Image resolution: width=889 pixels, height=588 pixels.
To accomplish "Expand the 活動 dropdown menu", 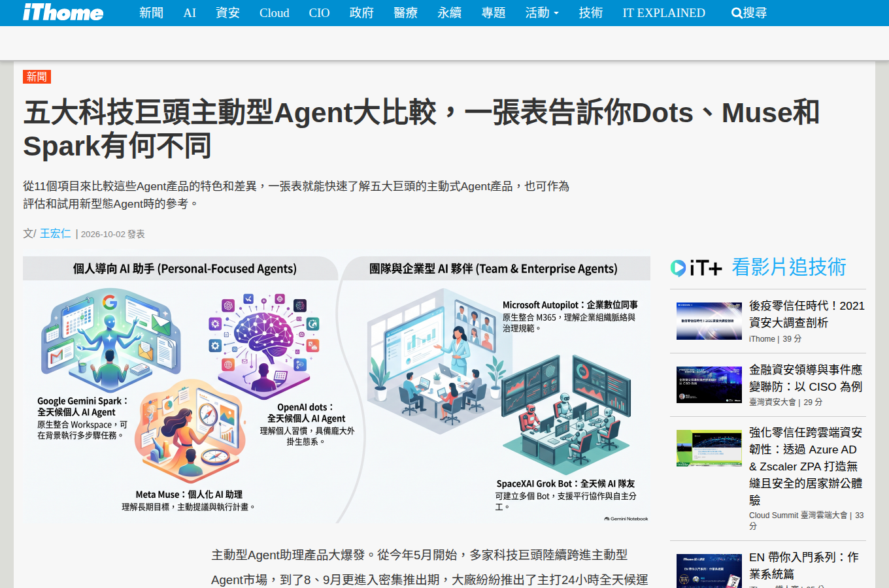I will point(542,12).
